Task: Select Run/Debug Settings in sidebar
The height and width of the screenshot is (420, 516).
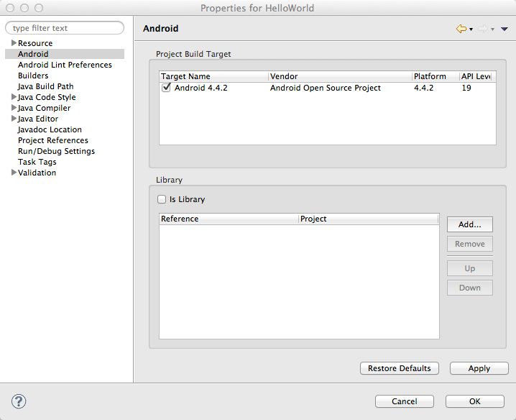Action: tap(56, 151)
